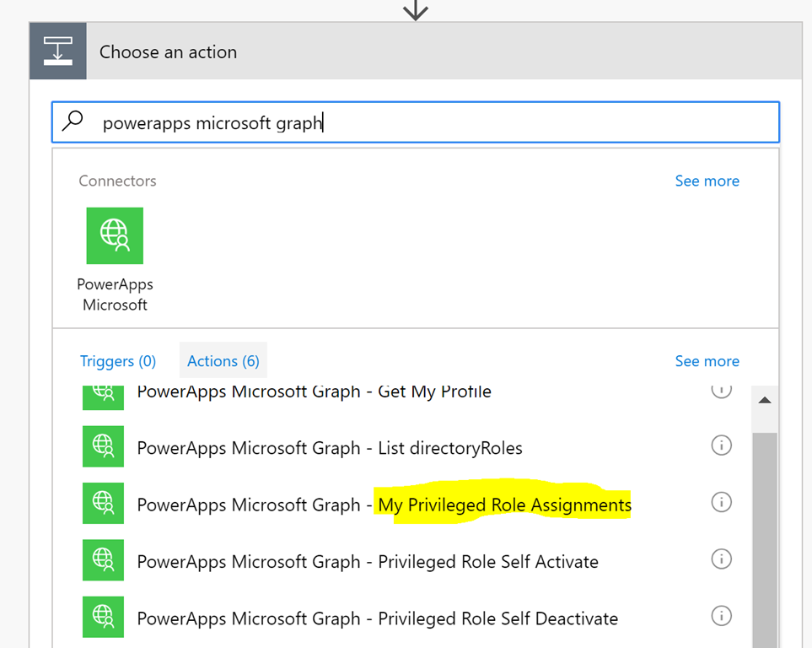Click the scroll up arrow in actions list
812x648 pixels.
[x=765, y=400]
